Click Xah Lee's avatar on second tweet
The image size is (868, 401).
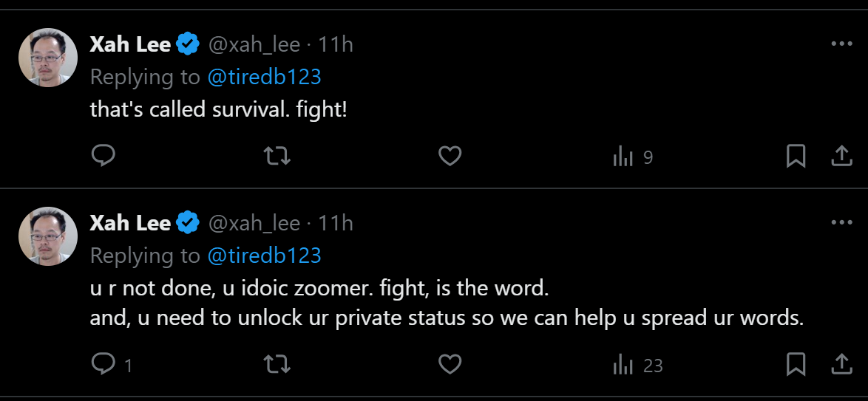48,236
